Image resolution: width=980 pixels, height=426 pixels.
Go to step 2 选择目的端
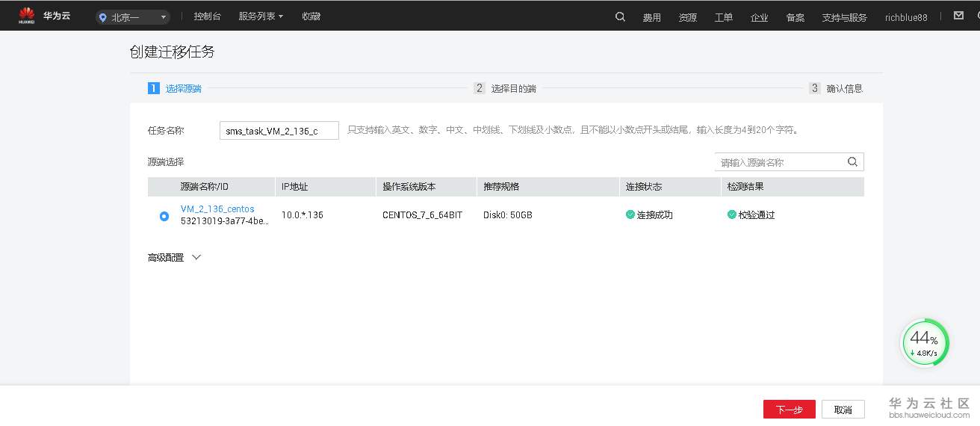click(x=505, y=88)
